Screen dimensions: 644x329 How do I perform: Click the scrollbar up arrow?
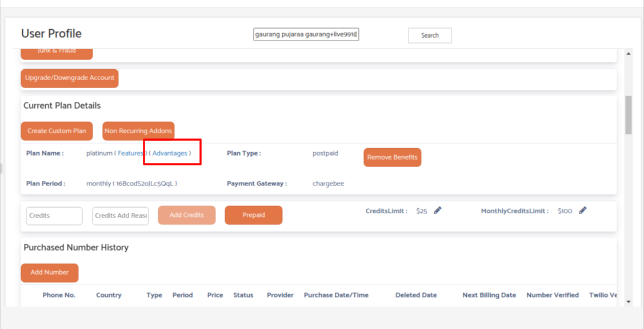tap(629, 54)
